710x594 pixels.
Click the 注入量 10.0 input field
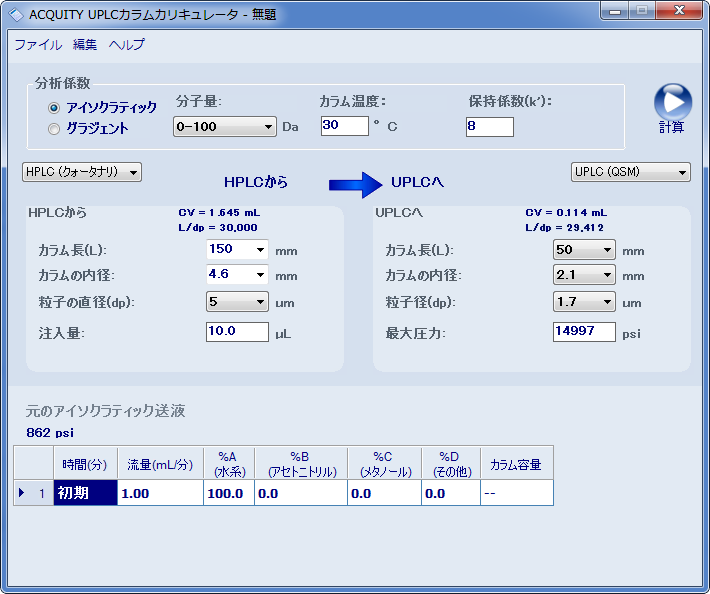click(237, 331)
